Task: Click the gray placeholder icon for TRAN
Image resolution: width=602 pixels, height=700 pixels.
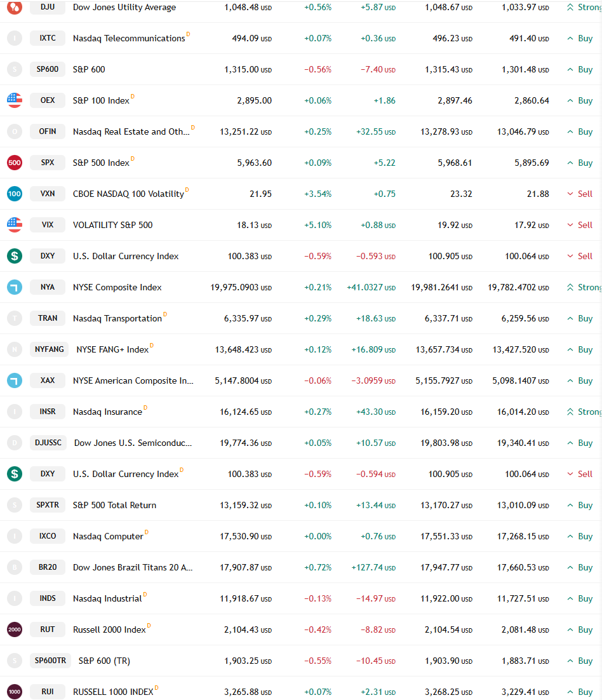Action: (15, 318)
